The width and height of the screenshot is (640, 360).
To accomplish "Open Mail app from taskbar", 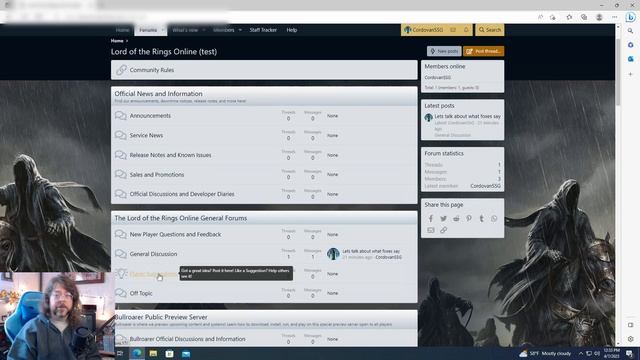I will 186,353.
